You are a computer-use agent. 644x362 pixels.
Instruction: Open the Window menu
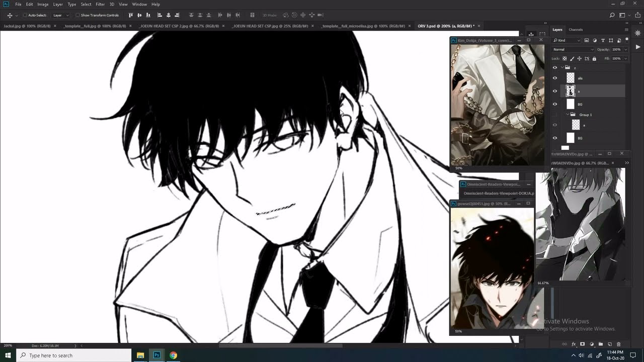point(139,4)
